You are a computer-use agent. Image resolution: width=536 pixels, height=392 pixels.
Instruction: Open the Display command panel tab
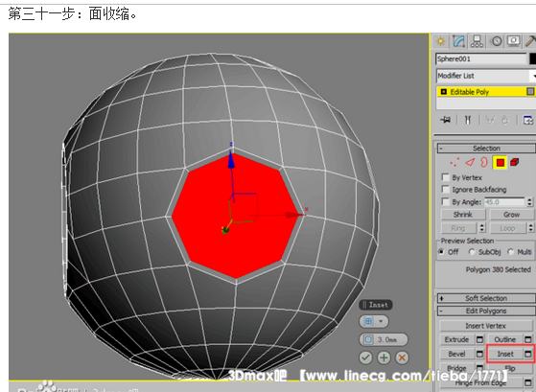pos(513,41)
